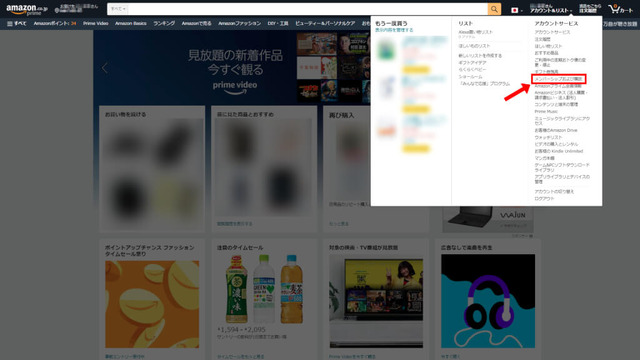Click the orange coins fashion sale image

click(152, 304)
